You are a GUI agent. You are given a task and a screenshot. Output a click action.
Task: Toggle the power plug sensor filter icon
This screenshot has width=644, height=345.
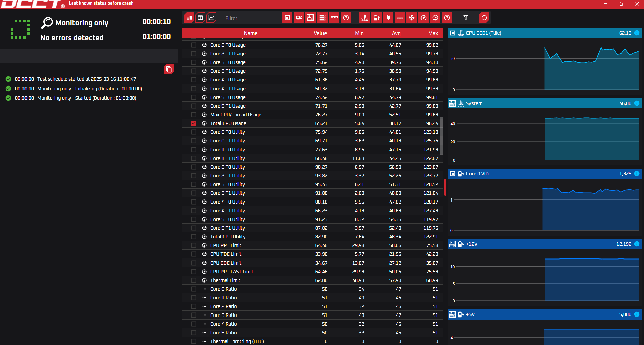point(388,18)
